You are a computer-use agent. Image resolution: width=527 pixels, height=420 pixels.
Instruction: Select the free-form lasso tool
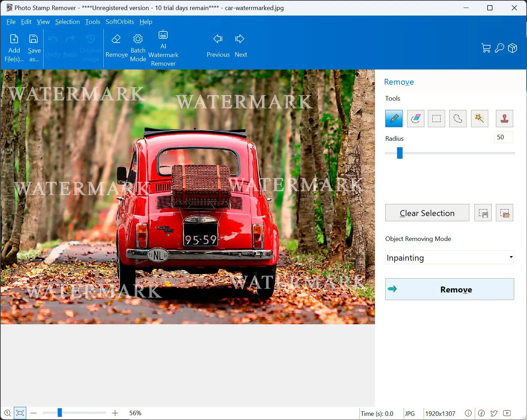pos(458,119)
